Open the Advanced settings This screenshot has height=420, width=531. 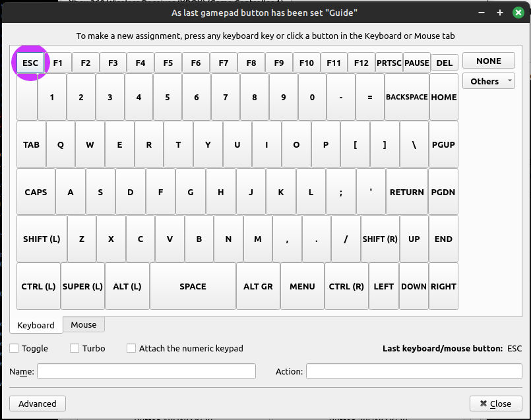[x=37, y=404]
